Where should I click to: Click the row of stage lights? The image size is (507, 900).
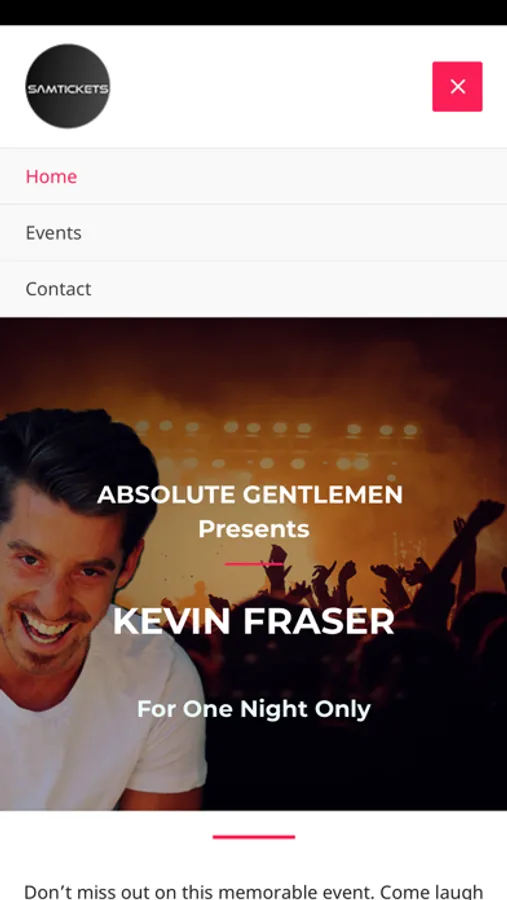click(276, 428)
